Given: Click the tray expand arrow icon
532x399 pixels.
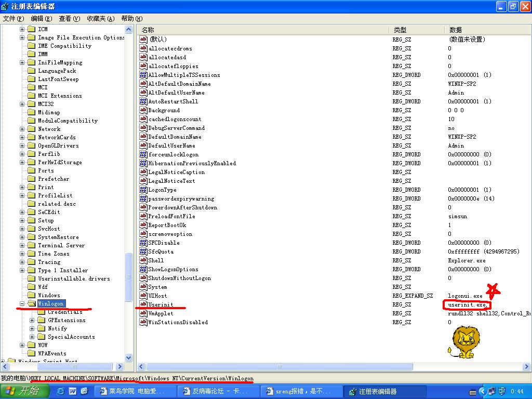Looking at the screenshot, I should click(483, 392).
